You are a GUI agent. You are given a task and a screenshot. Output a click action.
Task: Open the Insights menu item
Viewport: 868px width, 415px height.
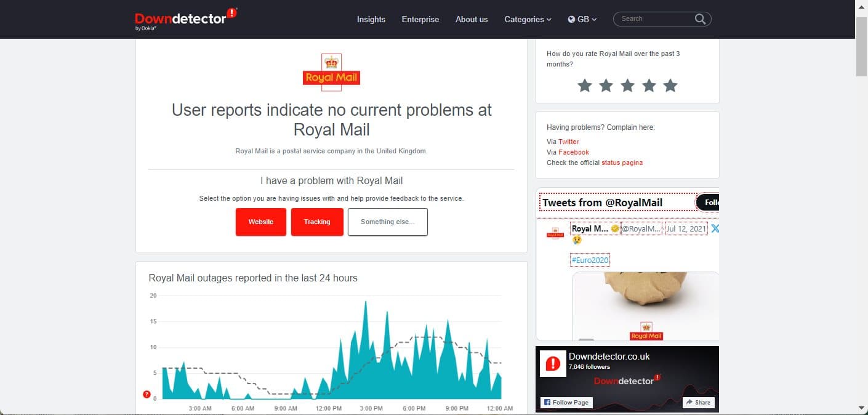click(371, 19)
